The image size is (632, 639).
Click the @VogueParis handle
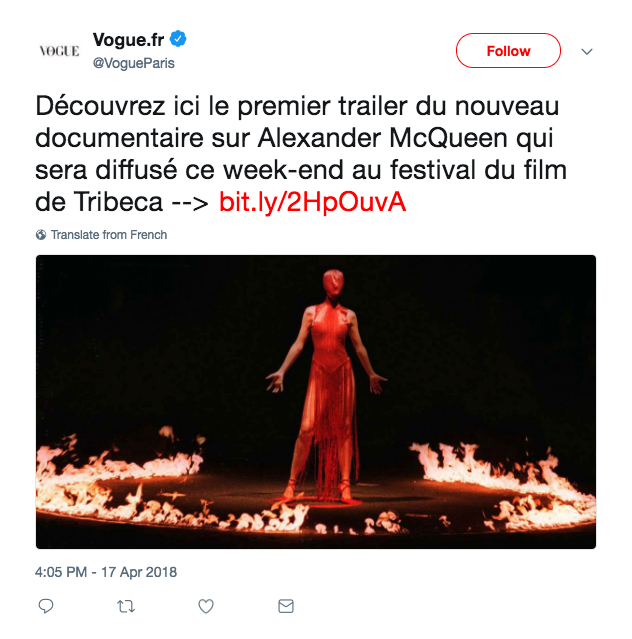[x=134, y=63]
